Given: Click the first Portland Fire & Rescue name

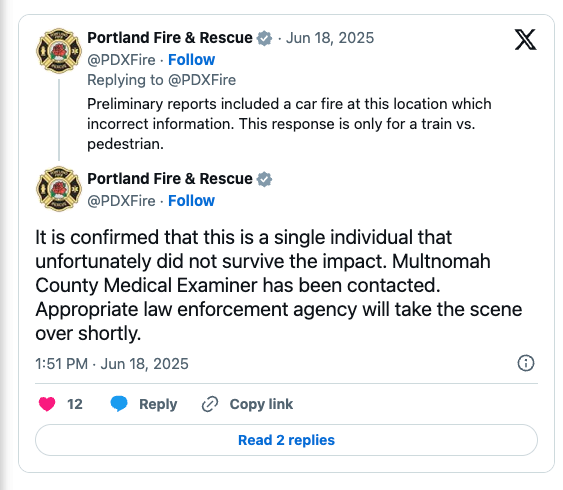Looking at the screenshot, I should click(170, 38).
